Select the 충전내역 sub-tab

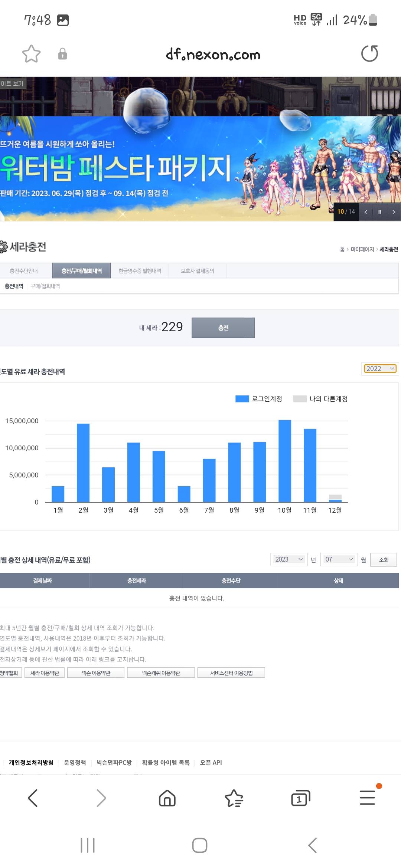[14, 286]
